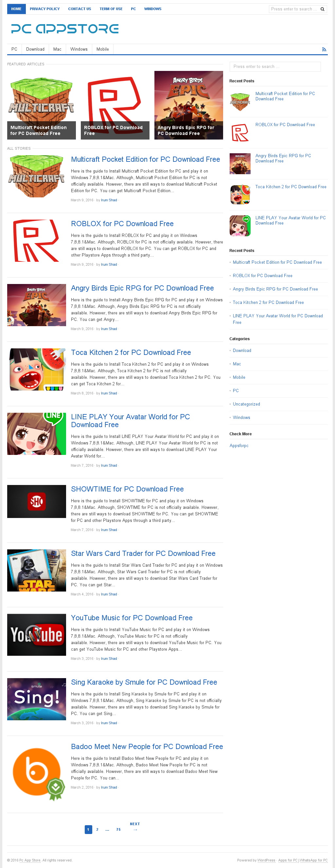Viewport: 335px width, 868px height.
Task: Click YouTube Music story thumbnail
Action: (36, 635)
